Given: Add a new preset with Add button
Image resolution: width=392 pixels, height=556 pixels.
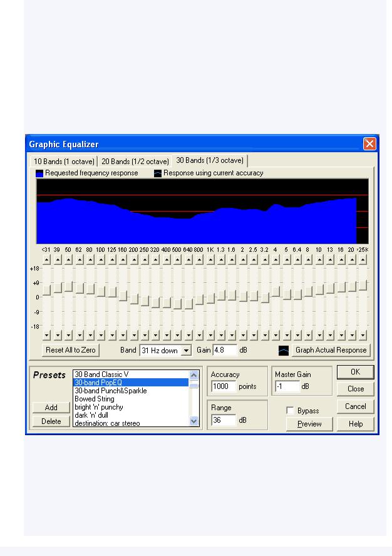Looking at the screenshot, I should [51, 408].
